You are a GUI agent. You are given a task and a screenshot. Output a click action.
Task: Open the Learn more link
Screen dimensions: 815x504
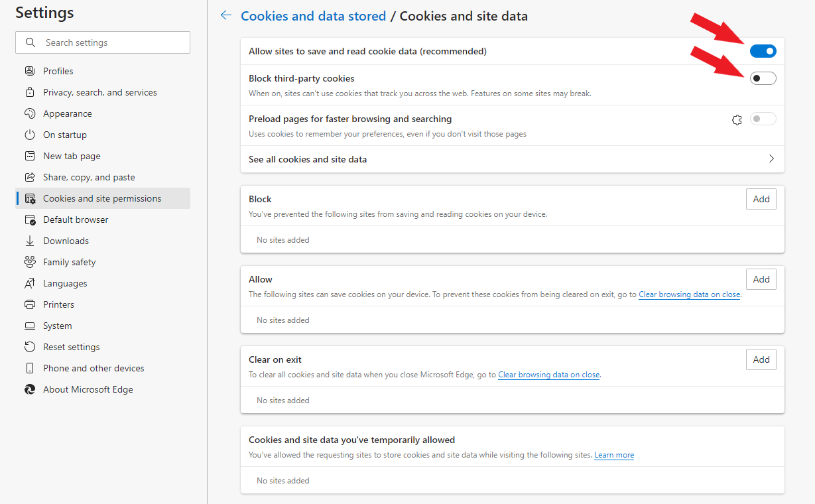tap(614, 455)
